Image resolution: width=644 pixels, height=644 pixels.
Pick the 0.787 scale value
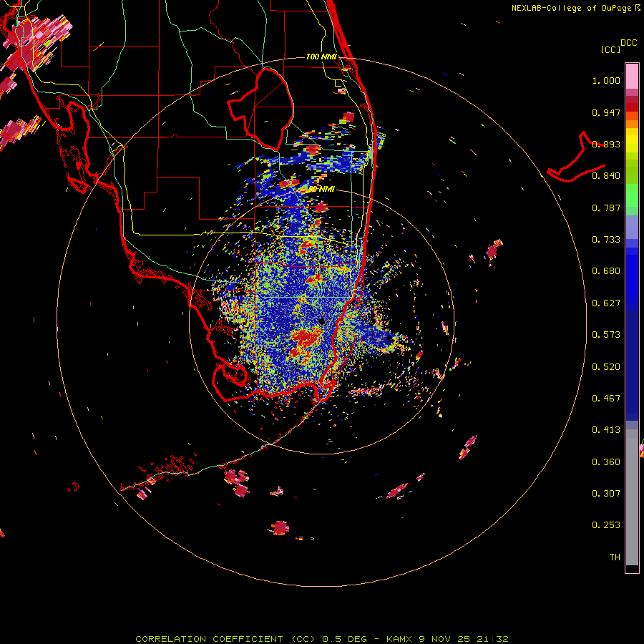click(x=606, y=208)
